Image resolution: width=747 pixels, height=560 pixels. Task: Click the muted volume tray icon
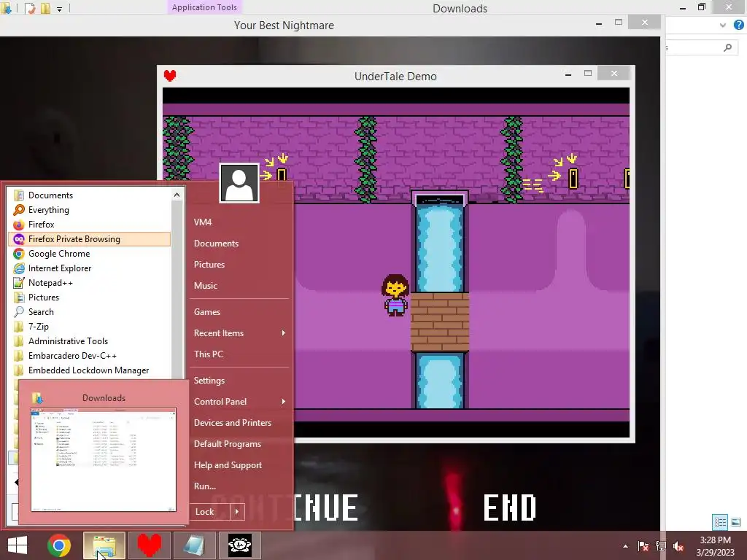click(678, 546)
